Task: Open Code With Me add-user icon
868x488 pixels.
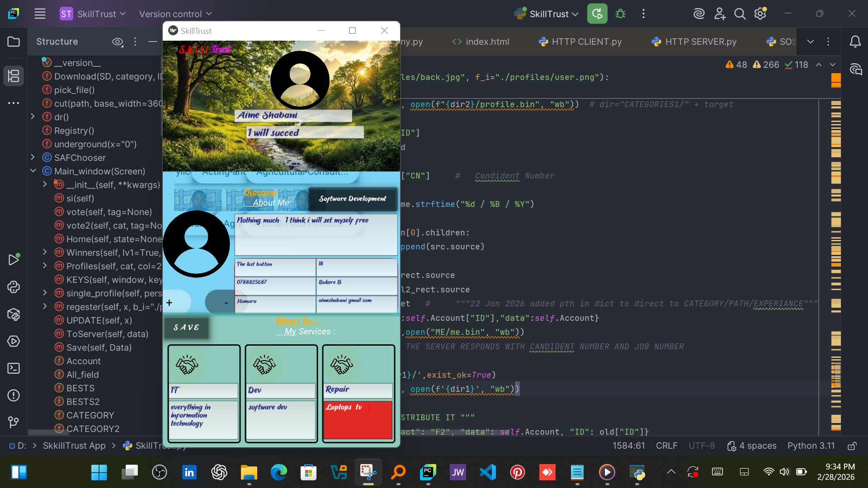Action: [720, 14]
